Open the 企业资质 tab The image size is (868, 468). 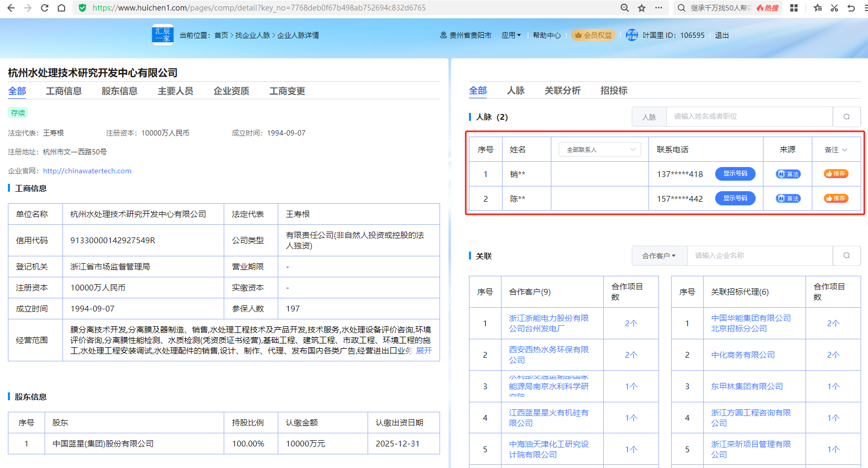tap(231, 91)
